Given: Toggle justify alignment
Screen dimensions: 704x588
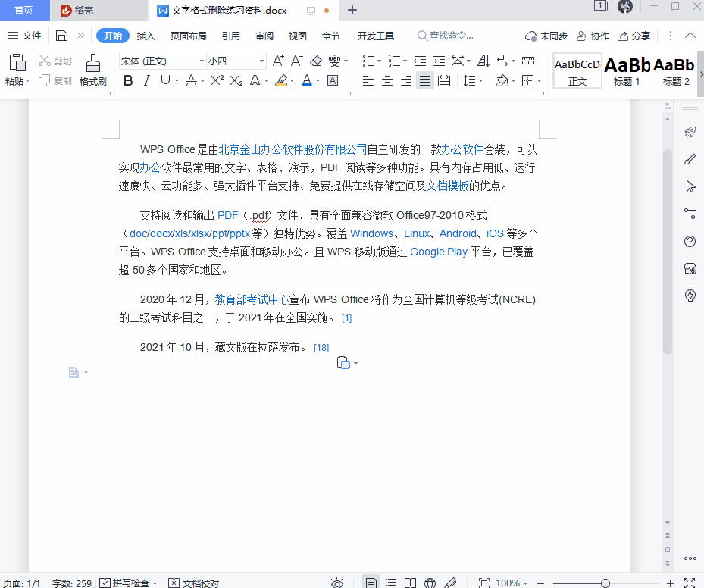Looking at the screenshot, I should (424, 80).
